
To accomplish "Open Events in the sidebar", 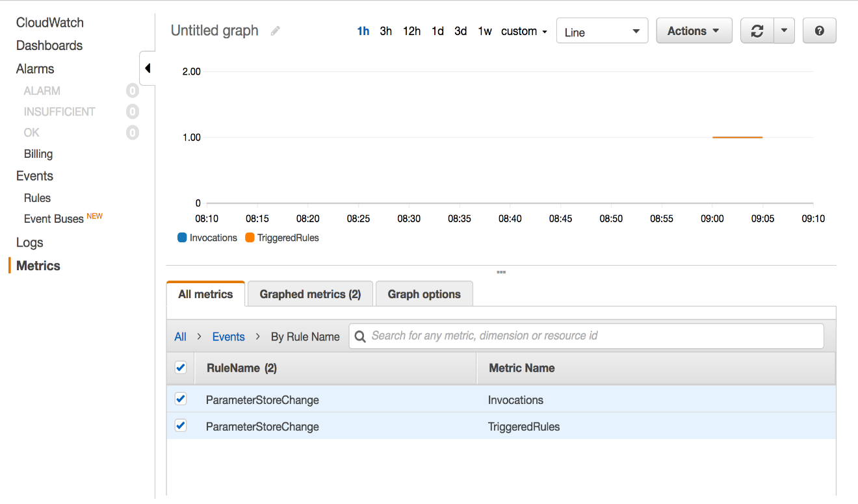I will point(34,176).
